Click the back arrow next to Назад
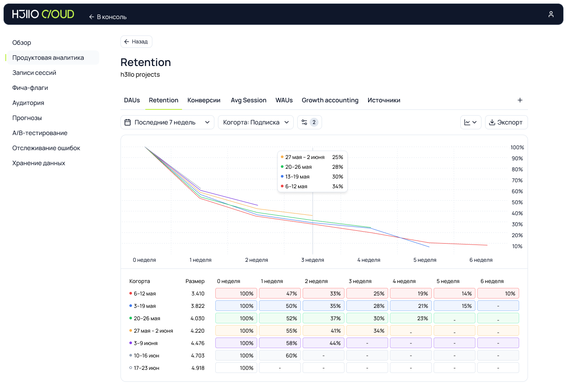Viewport: 567px width, 392px height. (127, 42)
